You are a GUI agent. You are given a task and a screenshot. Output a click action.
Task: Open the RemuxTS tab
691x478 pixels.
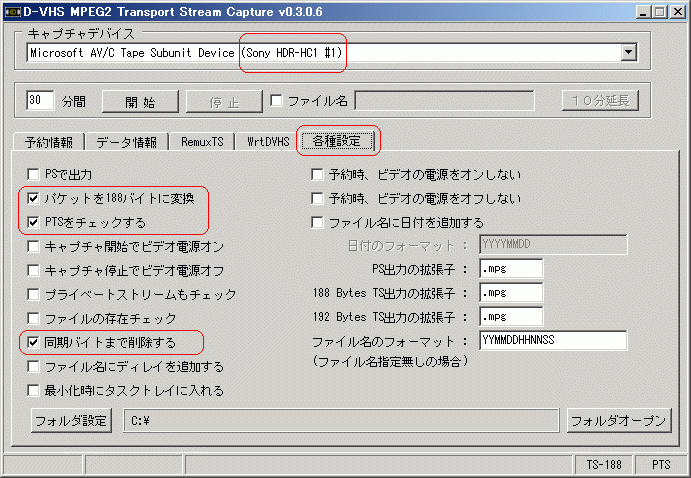(x=202, y=142)
